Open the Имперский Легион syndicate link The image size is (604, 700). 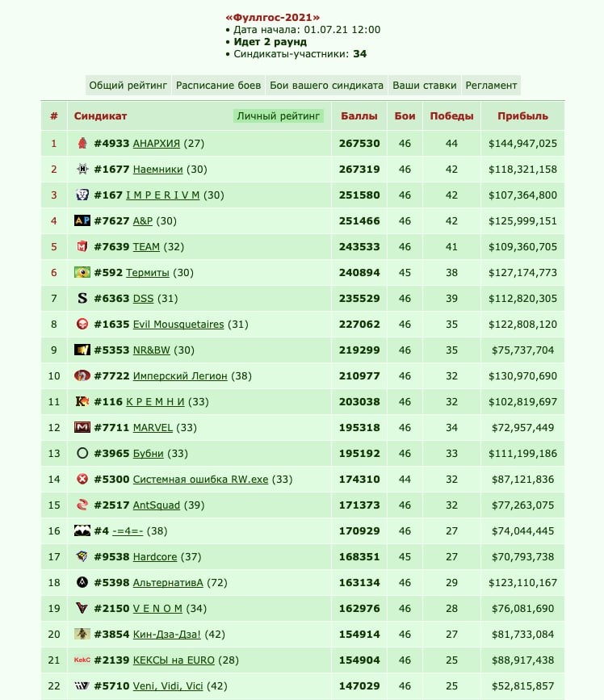tap(180, 376)
